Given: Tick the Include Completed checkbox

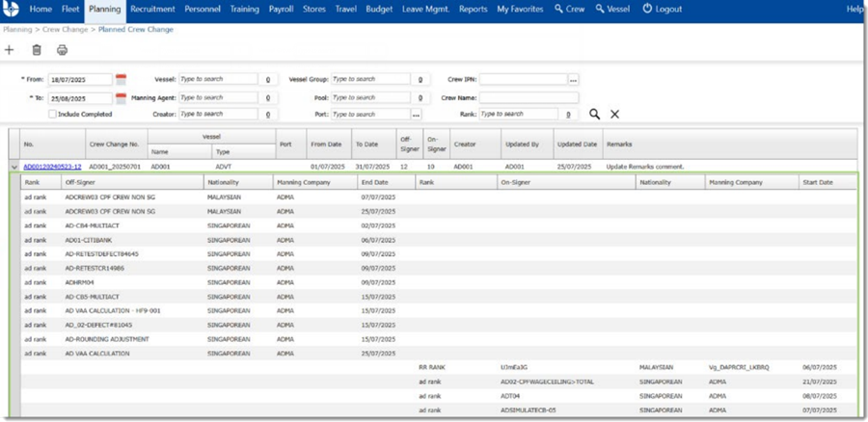Looking at the screenshot, I should pyautogui.click(x=52, y=114).
